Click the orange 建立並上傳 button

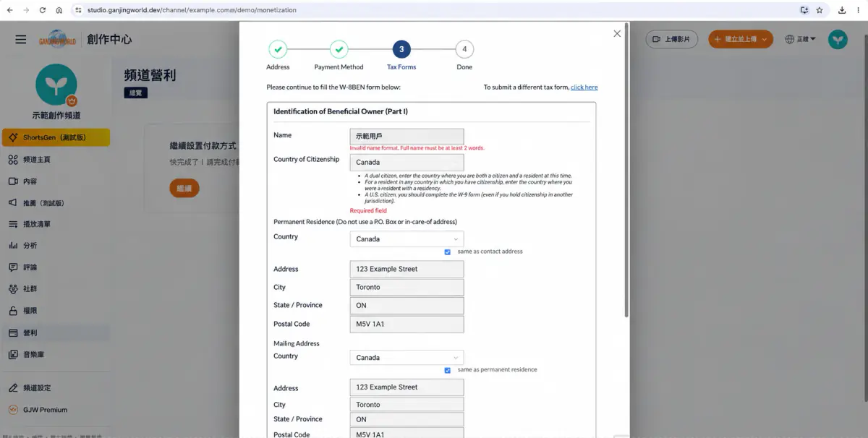(741, 39)
